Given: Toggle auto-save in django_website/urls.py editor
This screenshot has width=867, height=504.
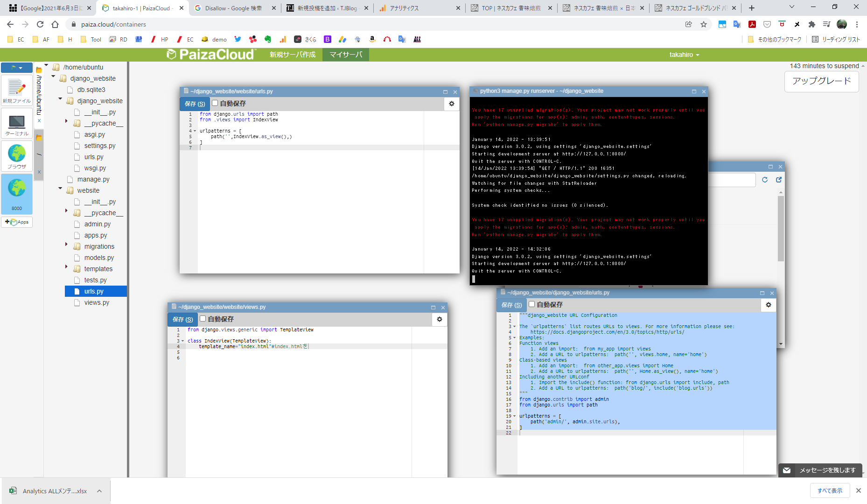Looking at the screenshot, I should pos(531,304).
